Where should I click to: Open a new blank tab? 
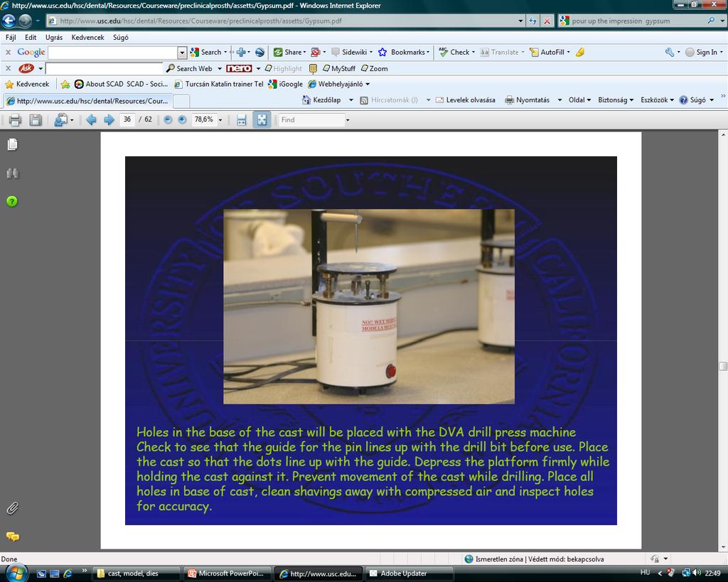(x=181, y=101)
